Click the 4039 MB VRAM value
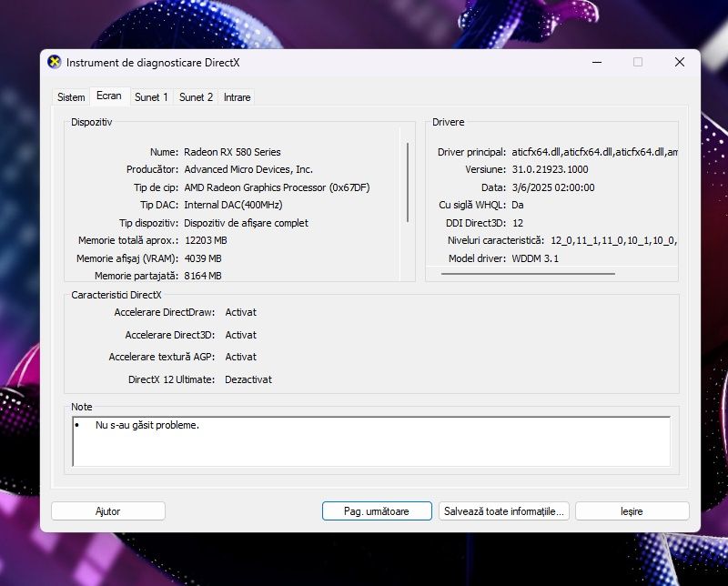728x586 pixels. (x=203, y=258)
